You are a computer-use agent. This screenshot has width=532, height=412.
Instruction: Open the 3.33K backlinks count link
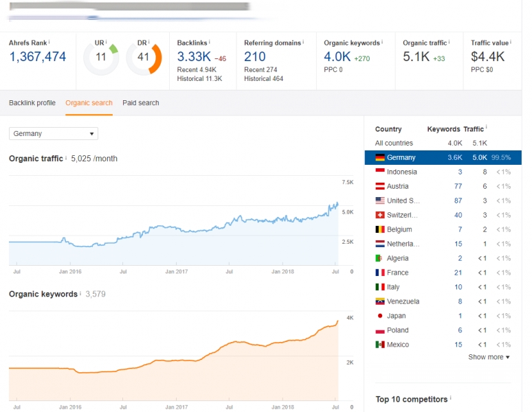tap(194, 57)
